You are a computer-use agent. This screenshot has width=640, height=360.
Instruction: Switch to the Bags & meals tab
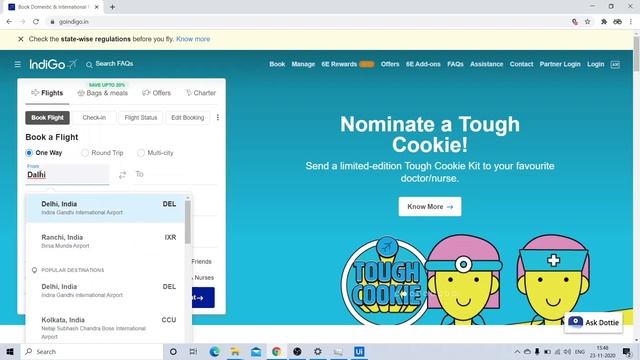tap(103, 93)
